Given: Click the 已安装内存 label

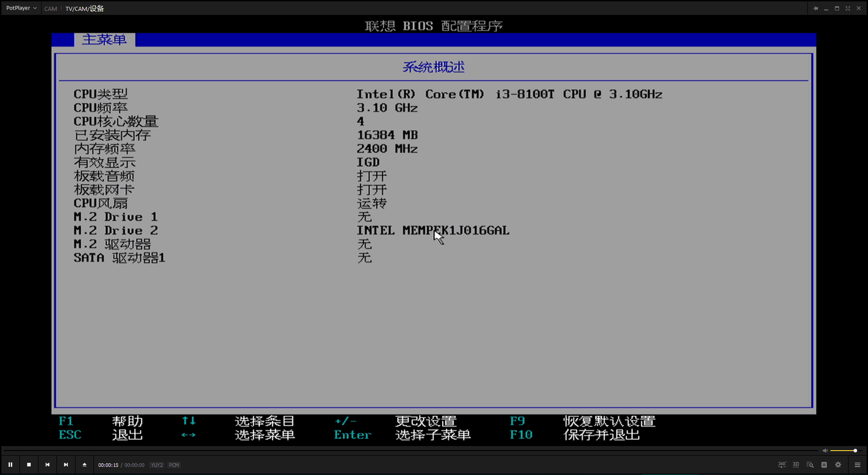Looking at the screenshot, I should pos(112,135).
